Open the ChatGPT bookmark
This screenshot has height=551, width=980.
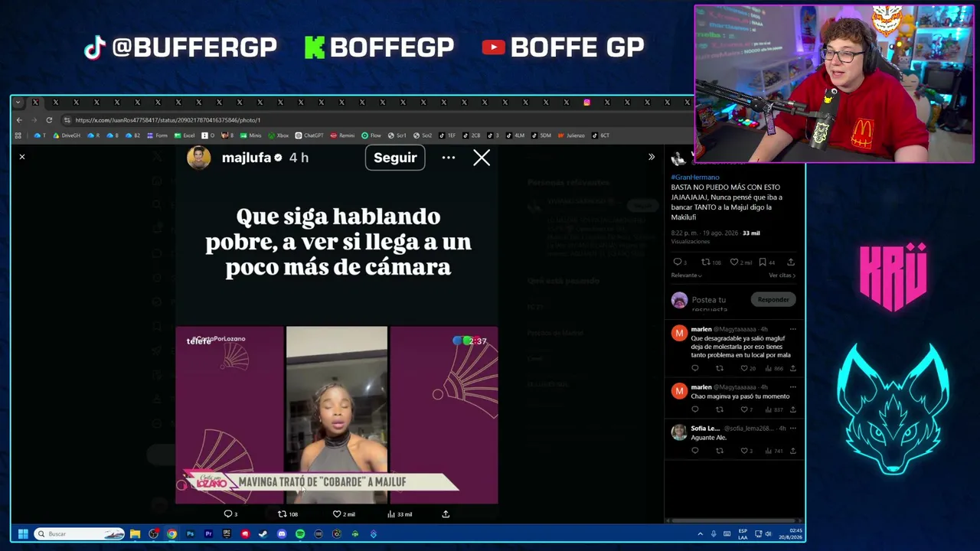coord(309,136)
